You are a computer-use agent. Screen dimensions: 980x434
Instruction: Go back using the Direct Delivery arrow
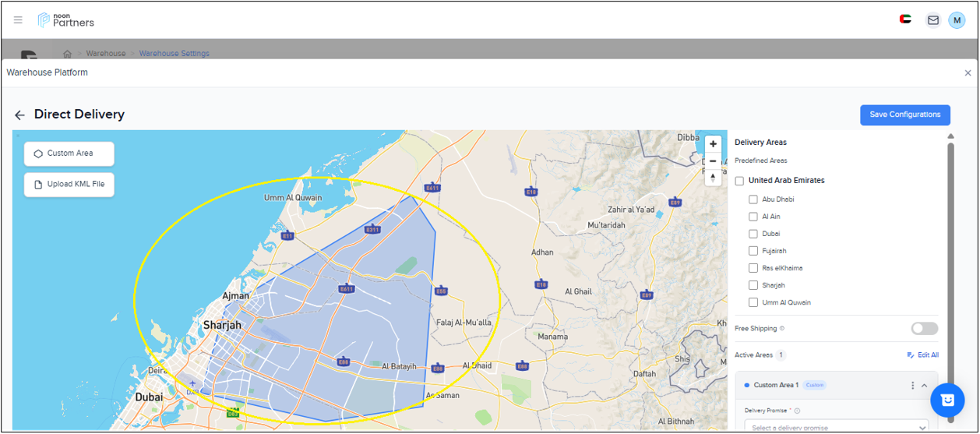20,115
